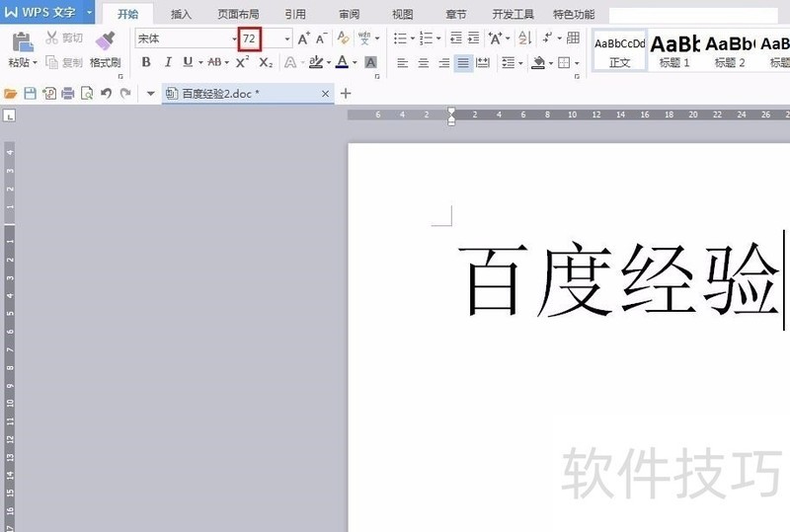Click the Paste (粘贴) clipboard icon
Image resolution: width=790 pixels, height=532 pixels.
23,41
